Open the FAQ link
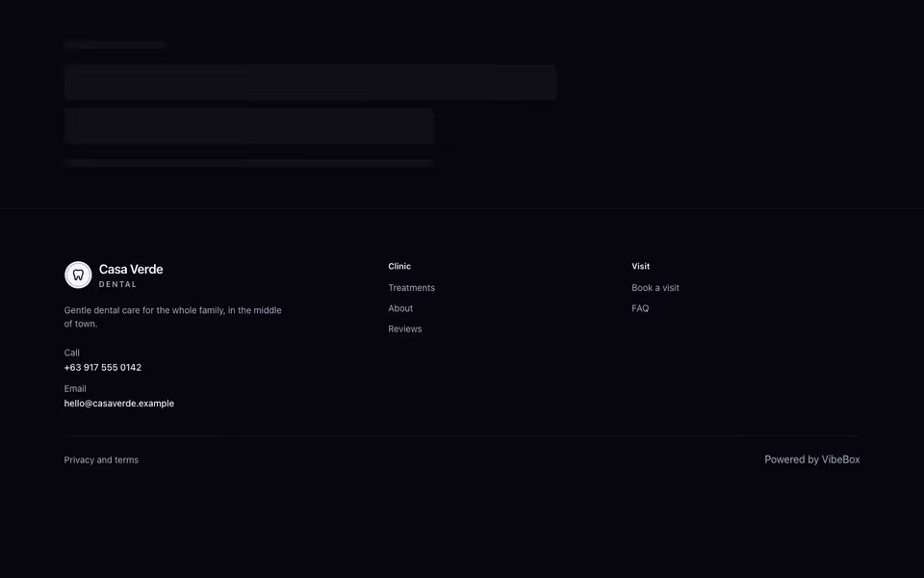Image resolution: width=924 pixels, height=578 pixels. [x=640, y=308]
